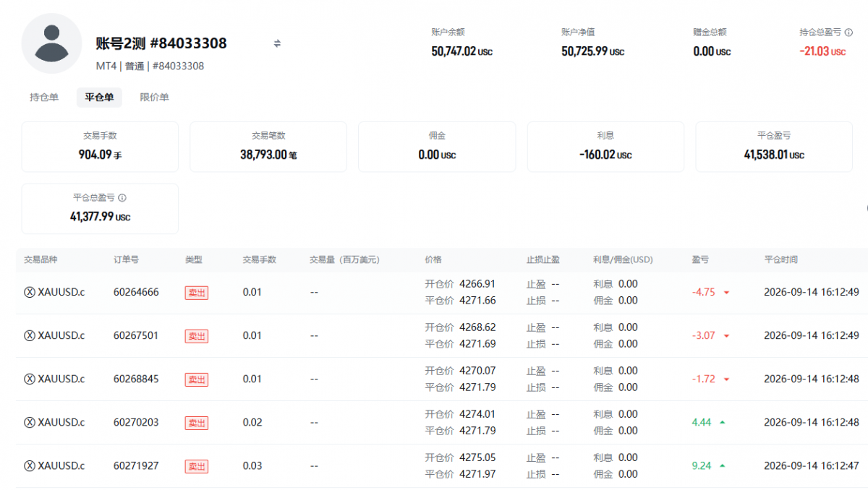
Task: Click the 价格 column header
Action: (x=433, y=259)
